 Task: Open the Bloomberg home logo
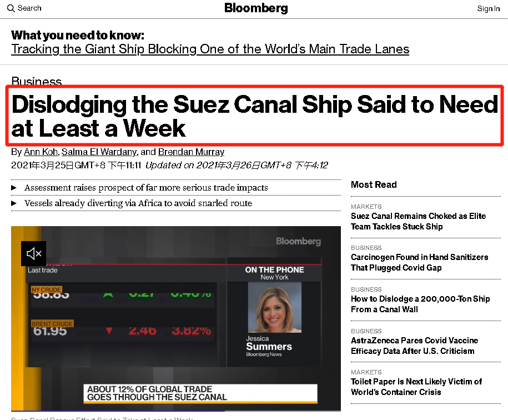pos(256,8)
